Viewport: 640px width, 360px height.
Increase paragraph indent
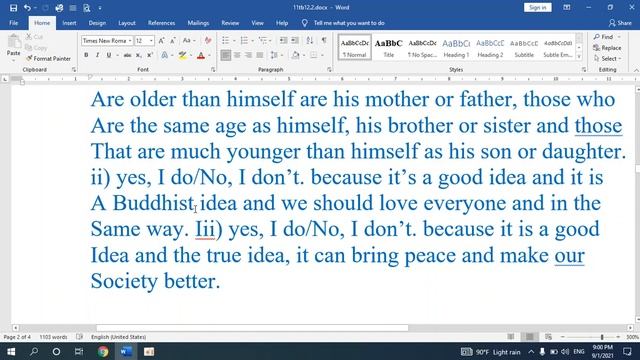[295, 40]
